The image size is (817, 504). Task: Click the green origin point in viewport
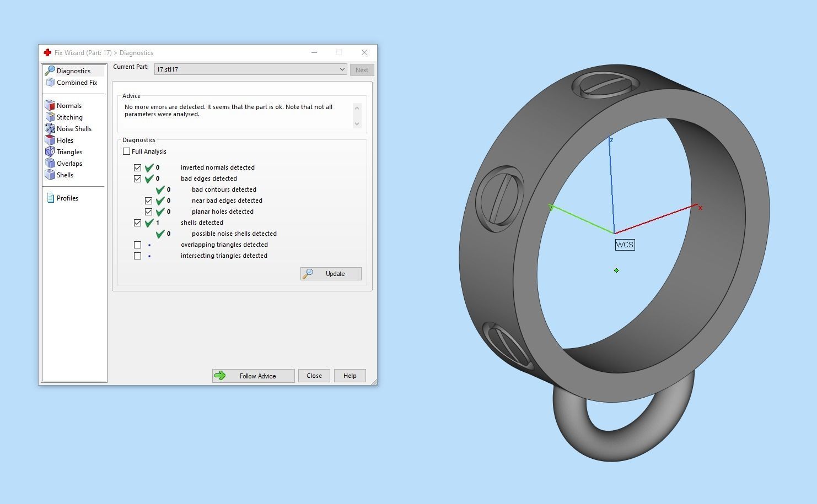(616, 270)
